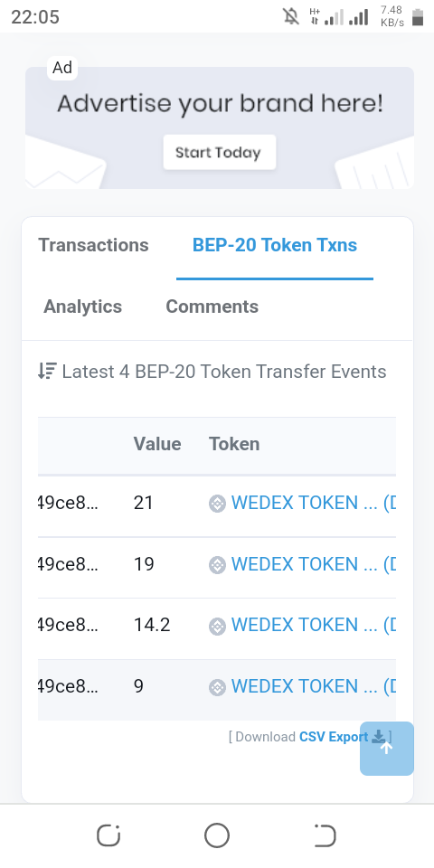Tap the Android back navigation button
The width and height of the screenshot is (434, 868).
[x=325, y=835]
